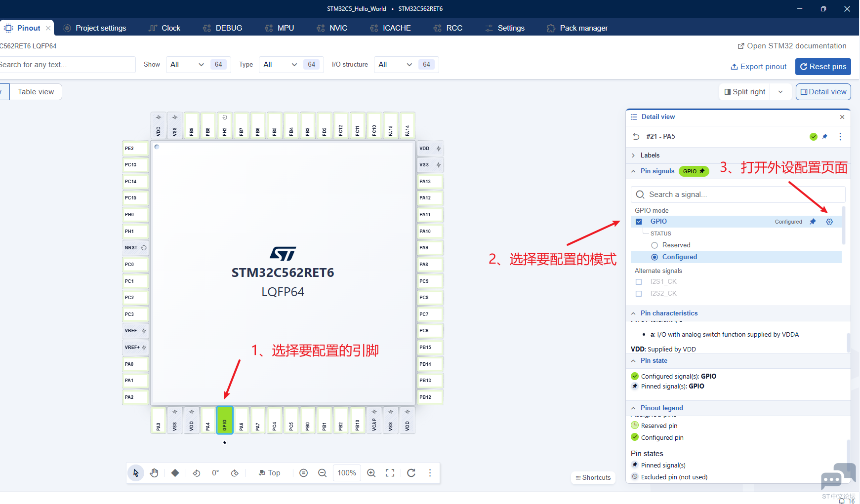860x504 pixels.
Task: Expand the Labels section
Action: click(x=633, y=155)
